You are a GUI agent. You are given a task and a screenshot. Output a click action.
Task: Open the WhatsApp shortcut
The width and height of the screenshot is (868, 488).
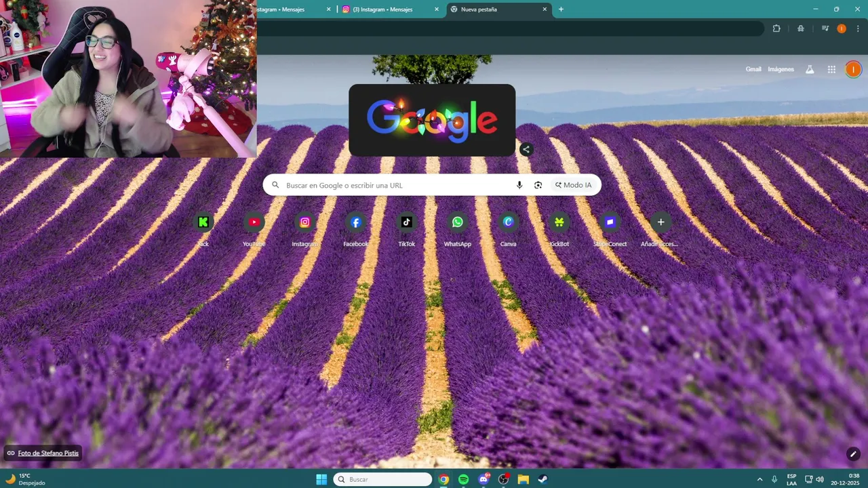(457, 222)
